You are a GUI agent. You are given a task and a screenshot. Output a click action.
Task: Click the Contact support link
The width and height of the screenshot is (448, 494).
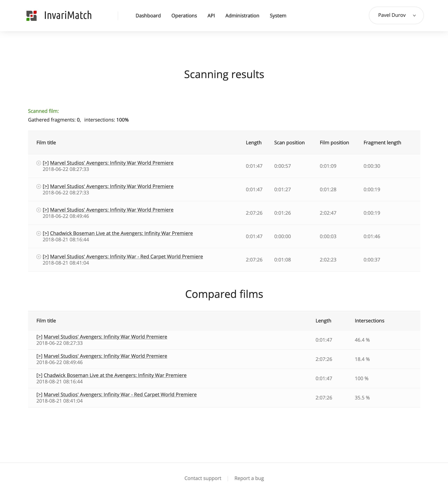click(x=203, y=478)
